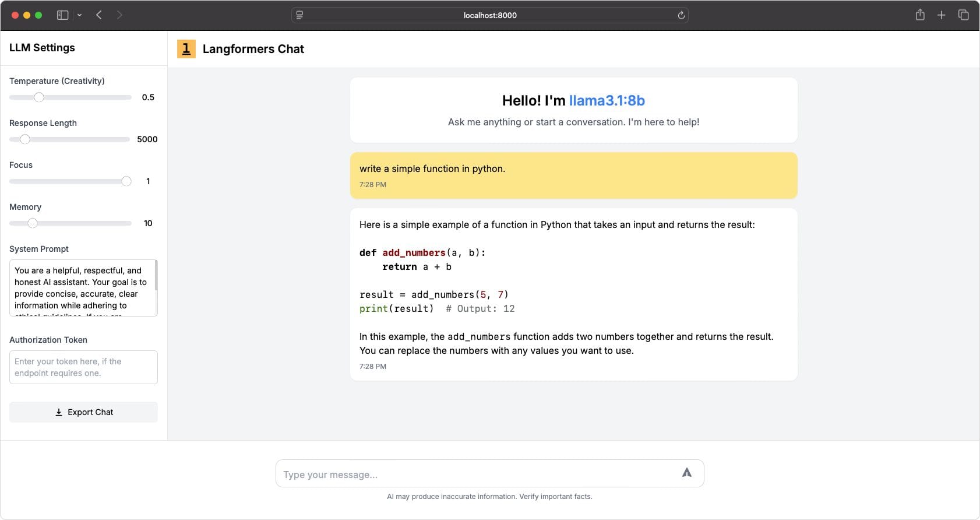Image resolution: width=980 pixels, height=520 pixels.
Task: Click the 'AI may produce inaccurate information' disclaimer
Action: click(x=489, y=497)
